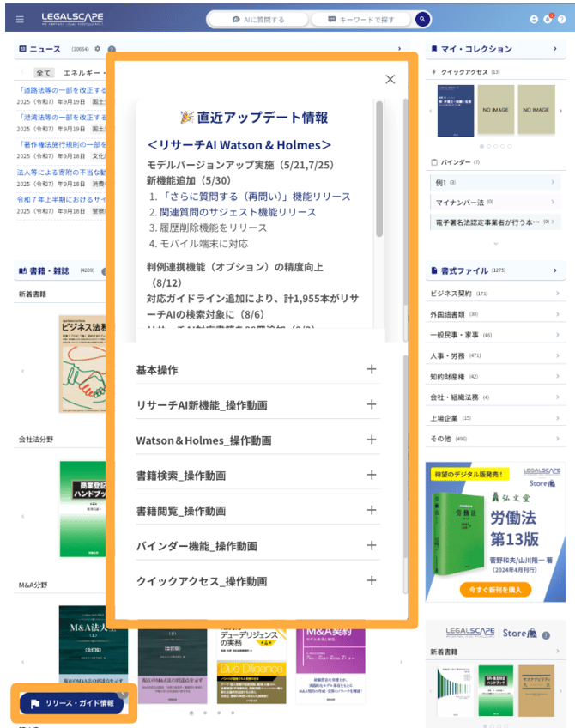Click the リリース・ガイド情報 flag button
The image size is (575, 728).
(x=72, y=703)
